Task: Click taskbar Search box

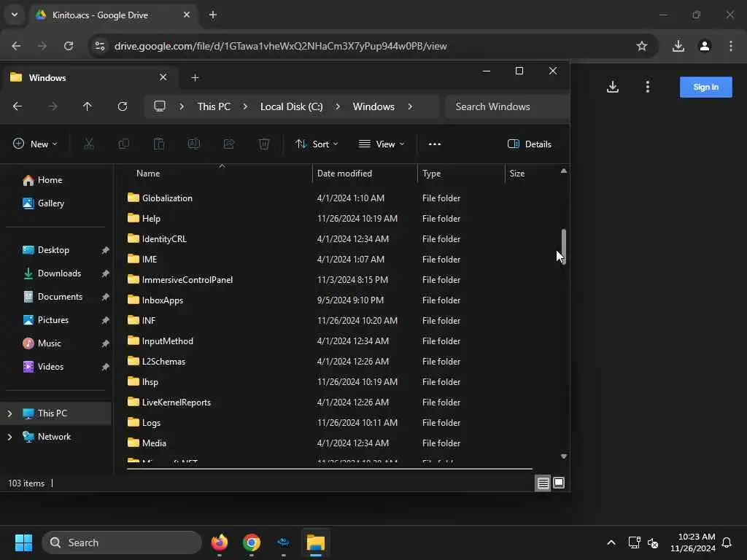Action: click(122, 542)
